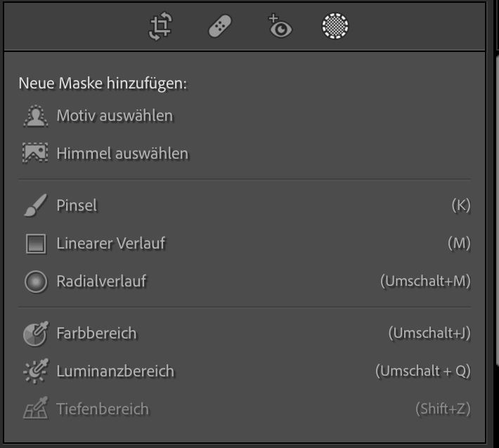Select the Healing bandage tool icon
This screenshot has width=499, height=448.
point(220,26)
